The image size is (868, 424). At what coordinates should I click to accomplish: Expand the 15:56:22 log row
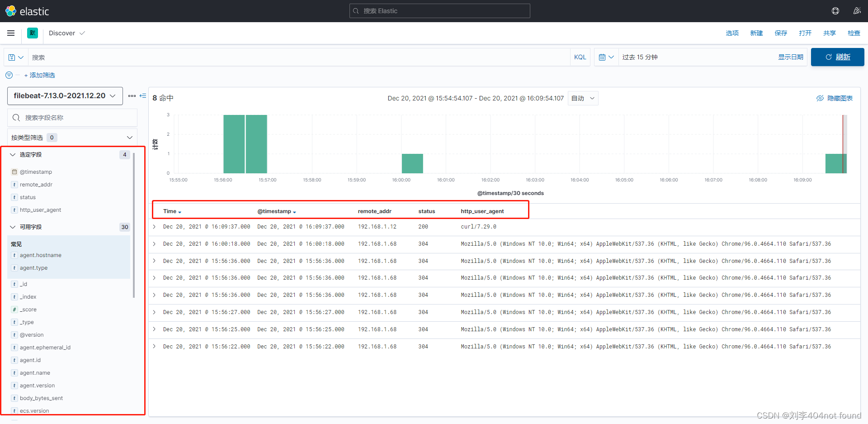(x=154, y=347)
